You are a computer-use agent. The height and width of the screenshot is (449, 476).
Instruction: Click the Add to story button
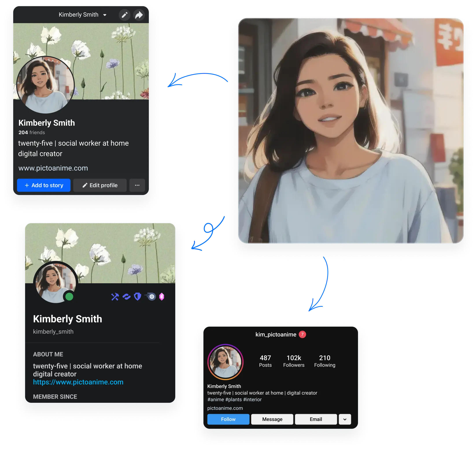[x=44, y=185]
